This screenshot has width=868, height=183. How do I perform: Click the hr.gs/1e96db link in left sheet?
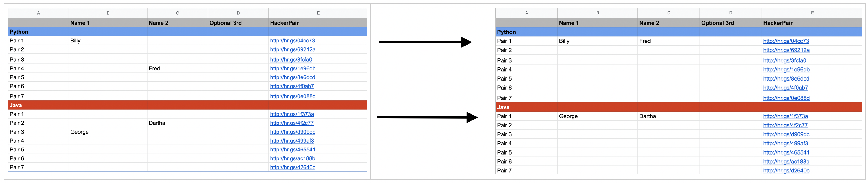(x=292, y=69)
